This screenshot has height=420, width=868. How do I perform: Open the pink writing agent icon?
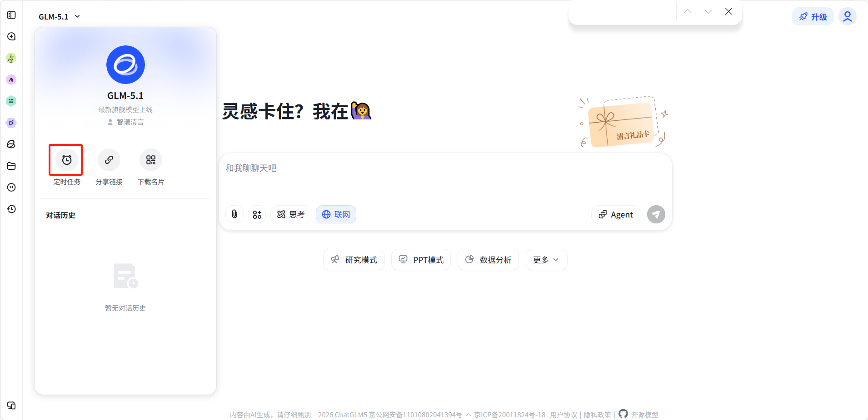point(11,80)
